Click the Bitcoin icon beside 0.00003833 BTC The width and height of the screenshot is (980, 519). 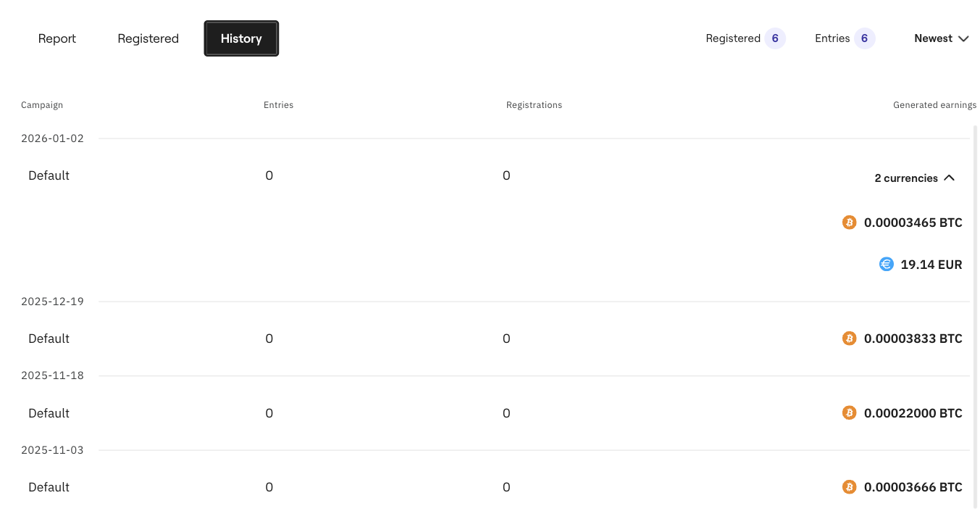click(849, 339)
